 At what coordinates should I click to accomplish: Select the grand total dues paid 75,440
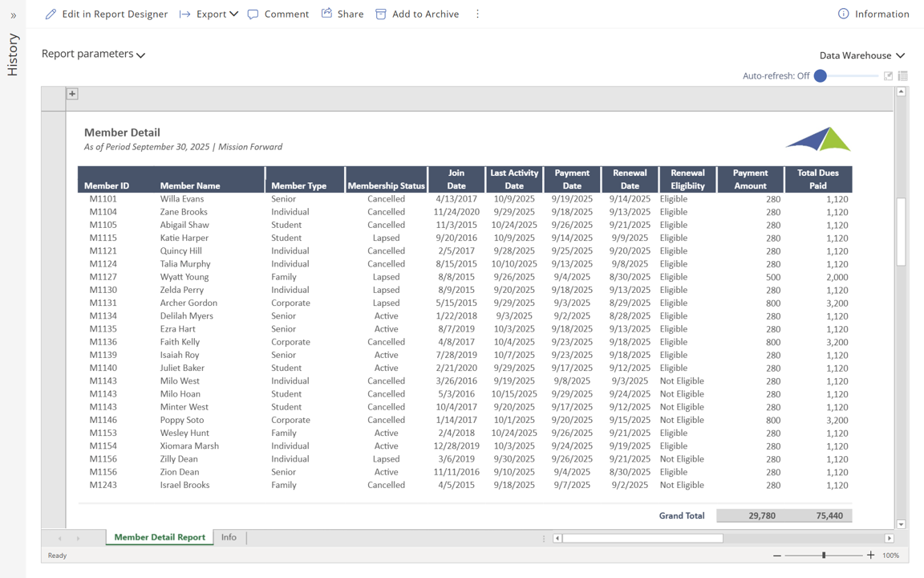click(x=829, y=516)
